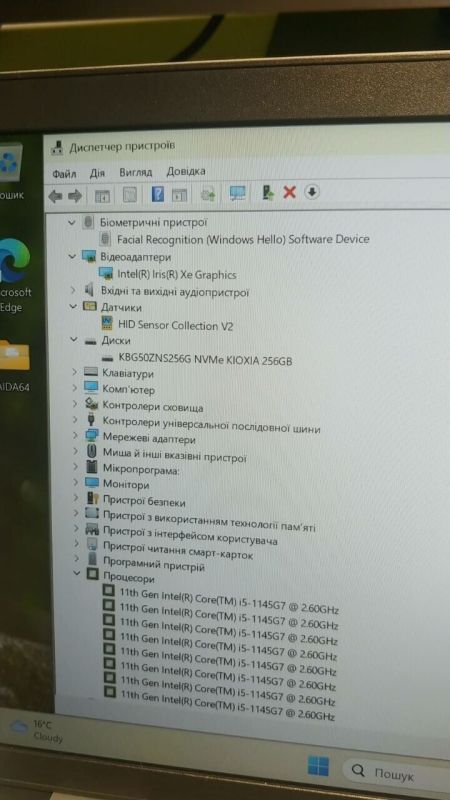
Task: Open the Довідка menu
Action: coord(186,171)
